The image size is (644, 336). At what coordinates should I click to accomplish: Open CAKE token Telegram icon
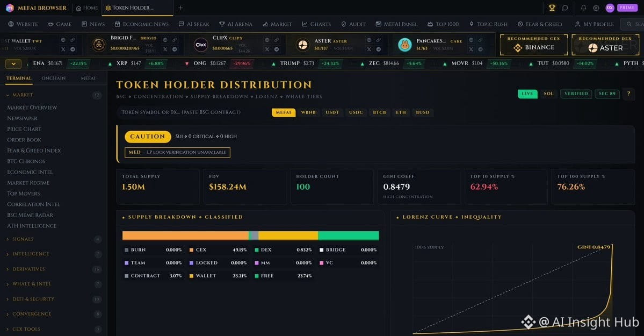pos(481,49)
